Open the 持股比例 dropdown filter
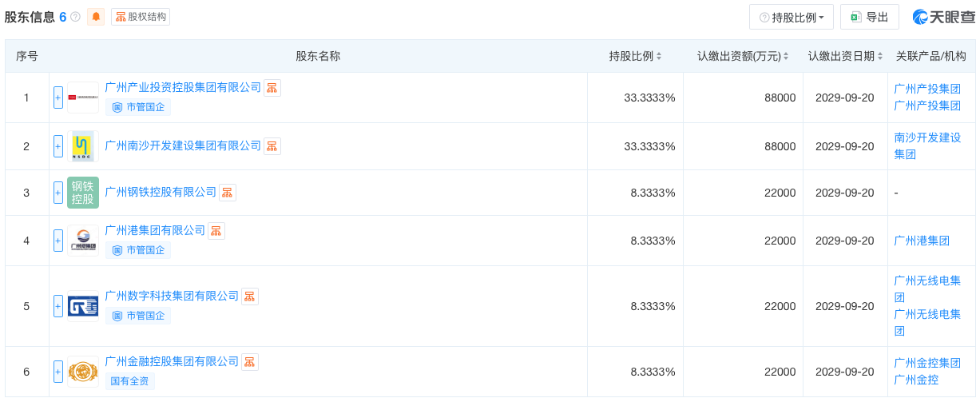The height and width of the screenshot is (402, 980). (x=791, y=17)
